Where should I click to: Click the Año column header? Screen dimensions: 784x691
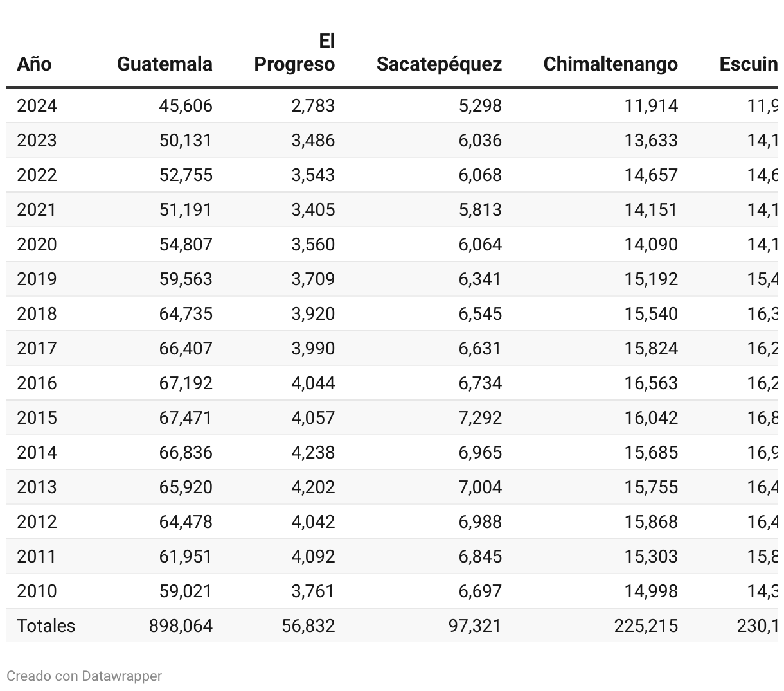34,64
